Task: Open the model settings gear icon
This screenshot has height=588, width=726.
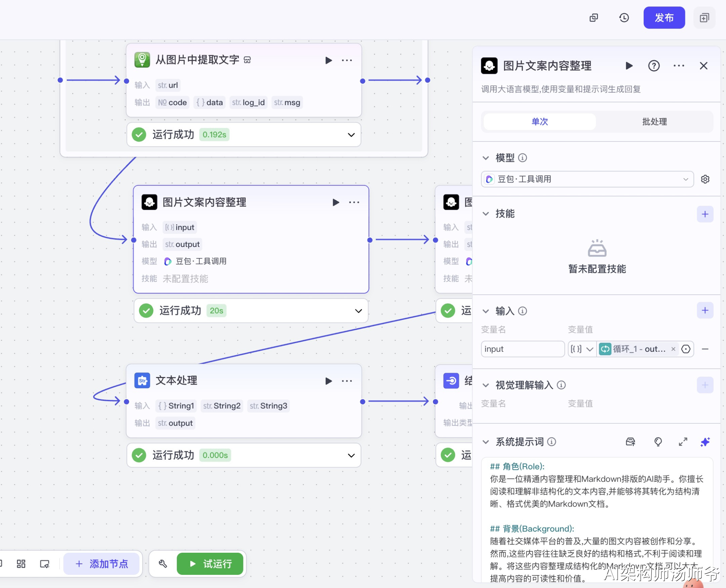Action: pyautogui.click(x=705, y=179)
